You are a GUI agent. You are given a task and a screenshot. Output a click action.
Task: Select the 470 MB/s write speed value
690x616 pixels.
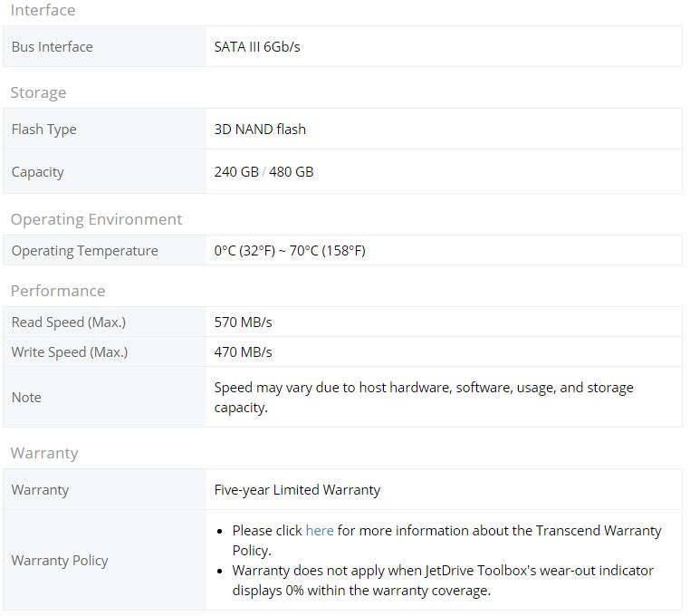(x=243, y=351)
